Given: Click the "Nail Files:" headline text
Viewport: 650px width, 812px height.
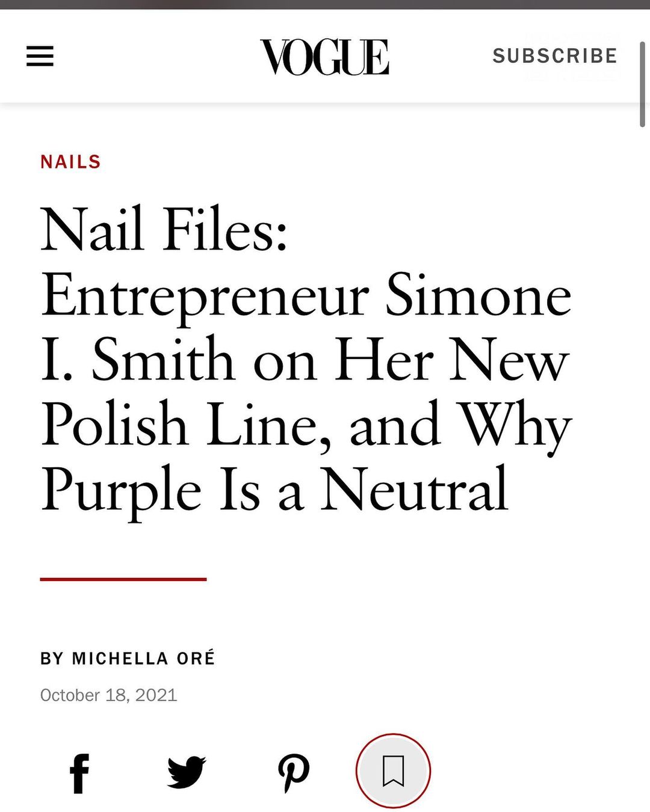Looking at the screenshot, I should tap(164, 229).
